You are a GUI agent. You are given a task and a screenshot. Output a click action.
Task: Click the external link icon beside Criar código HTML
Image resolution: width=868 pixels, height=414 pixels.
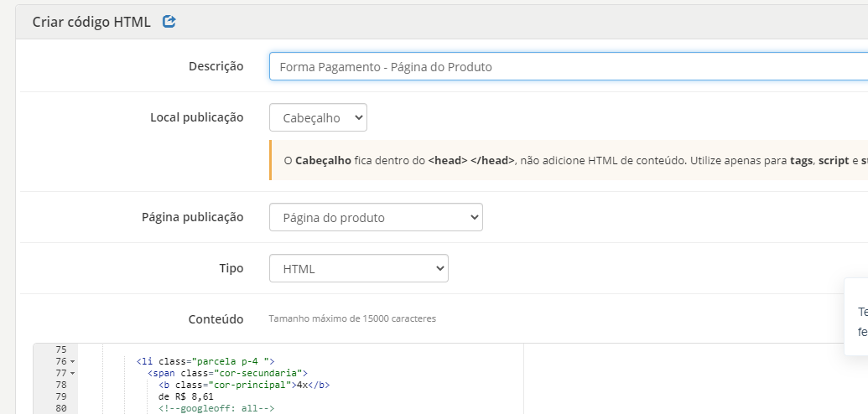(x=169, y=22)
